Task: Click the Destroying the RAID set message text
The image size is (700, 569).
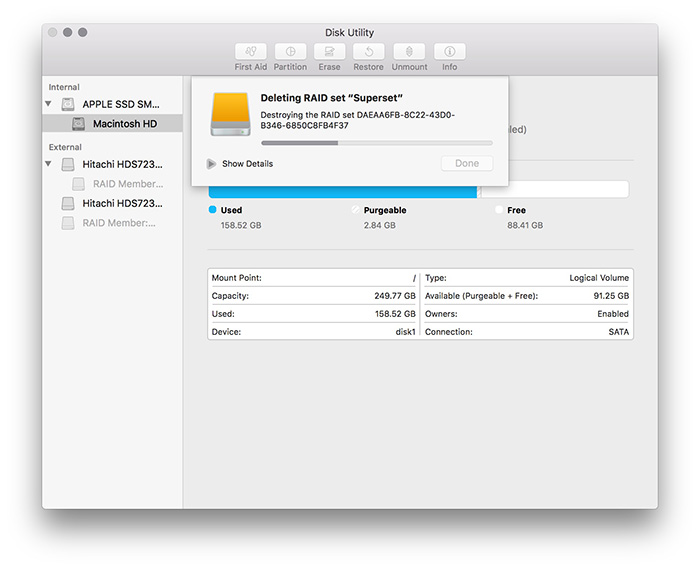Action: (x=358, y=120)
